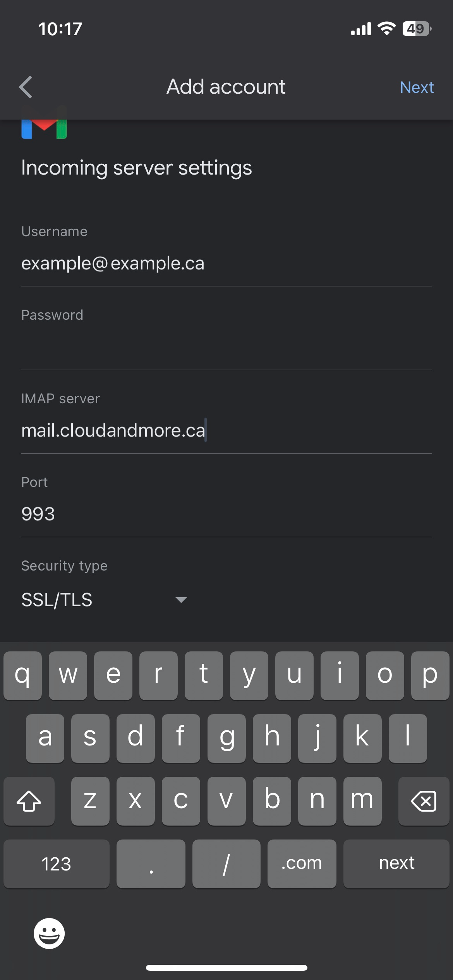The height and width of the screenshot is (980, 453).
Task: Tap the .com shortcut key
Action: pos(302,863)
